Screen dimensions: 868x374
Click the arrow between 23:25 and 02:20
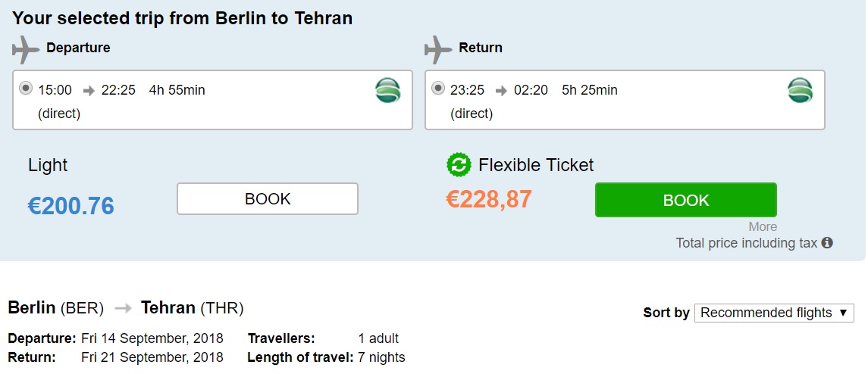tap(501, 91)
